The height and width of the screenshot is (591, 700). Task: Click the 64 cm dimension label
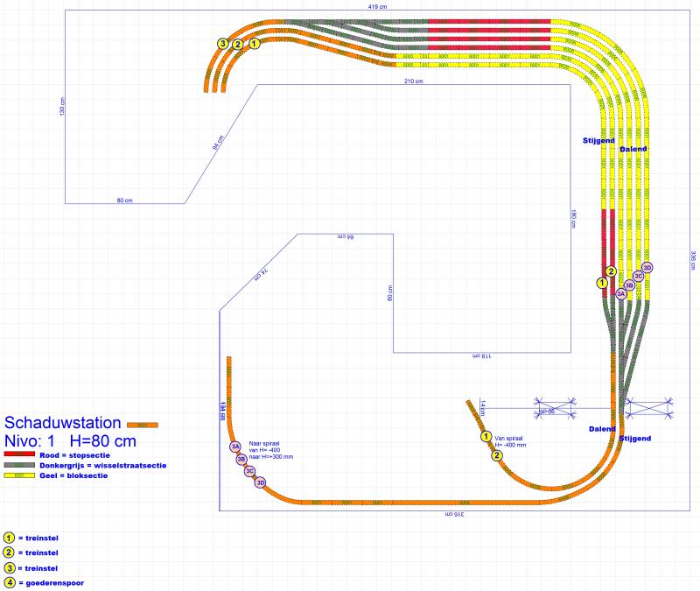(x=346, y=236)
